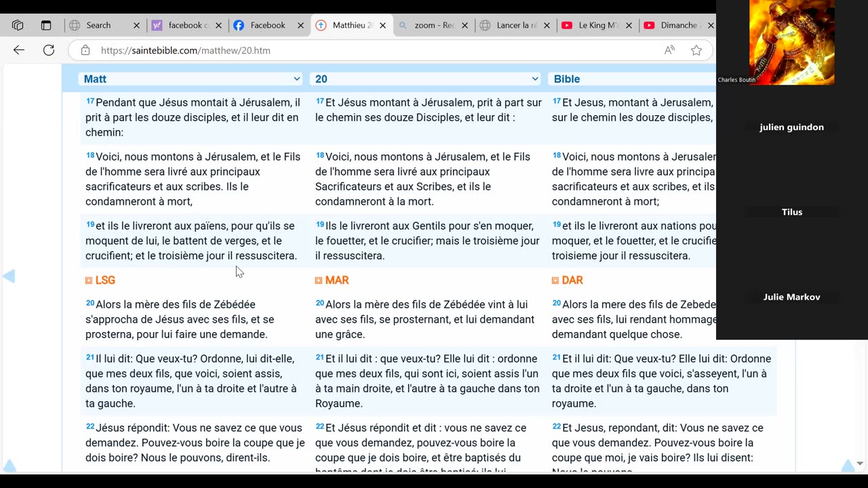Click the bottom-right page up arrow
Image resolution: width=868 pixels, height=488 pixels.
(x=848, y=466)
